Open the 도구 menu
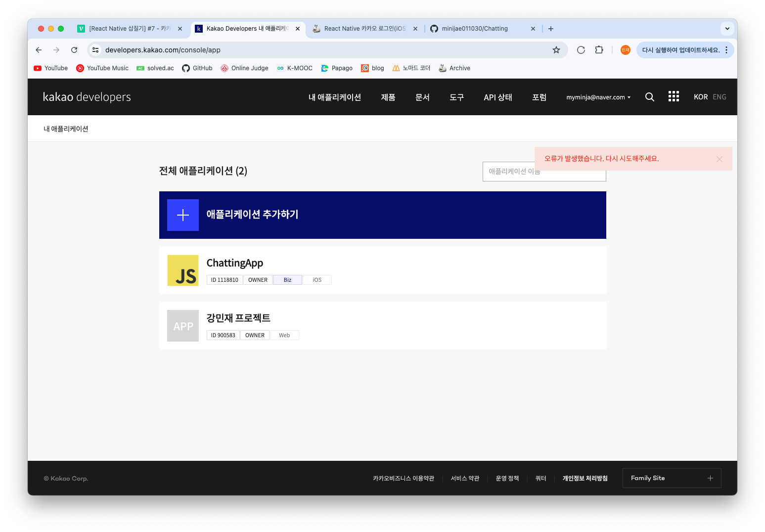This screenshot has height=532, width=765. tap(456, 97)
